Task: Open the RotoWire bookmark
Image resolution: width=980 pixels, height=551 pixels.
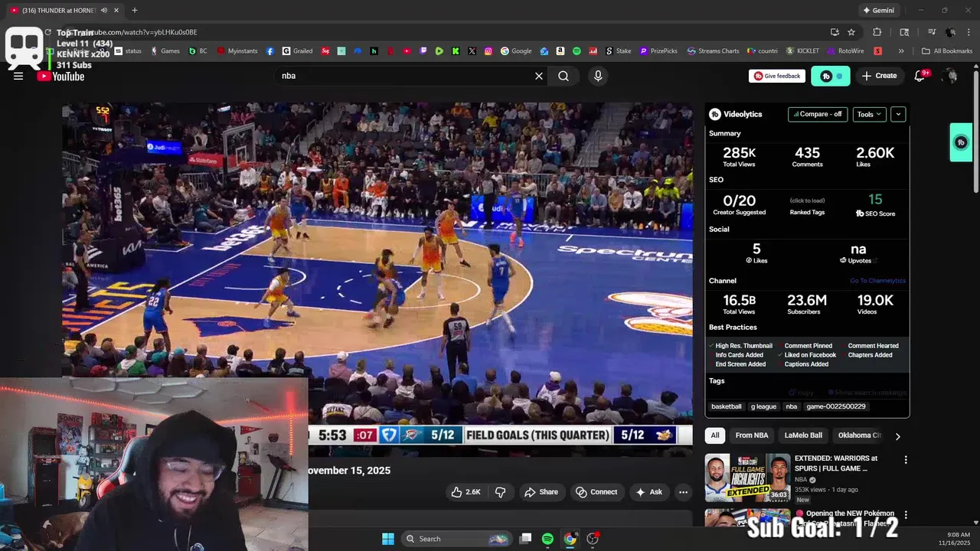Action: tap(844, 51)
